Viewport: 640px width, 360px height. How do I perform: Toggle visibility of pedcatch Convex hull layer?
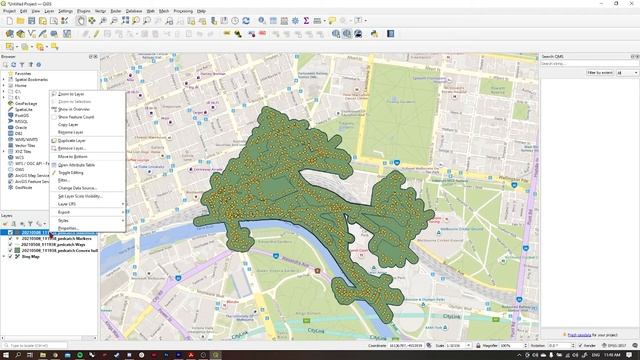pos(11,250)
